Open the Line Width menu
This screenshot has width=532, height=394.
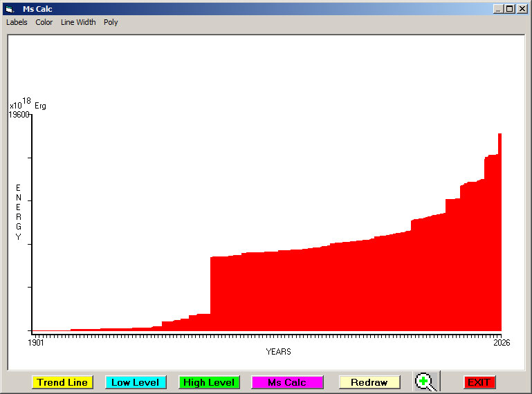tap(78, 22)
